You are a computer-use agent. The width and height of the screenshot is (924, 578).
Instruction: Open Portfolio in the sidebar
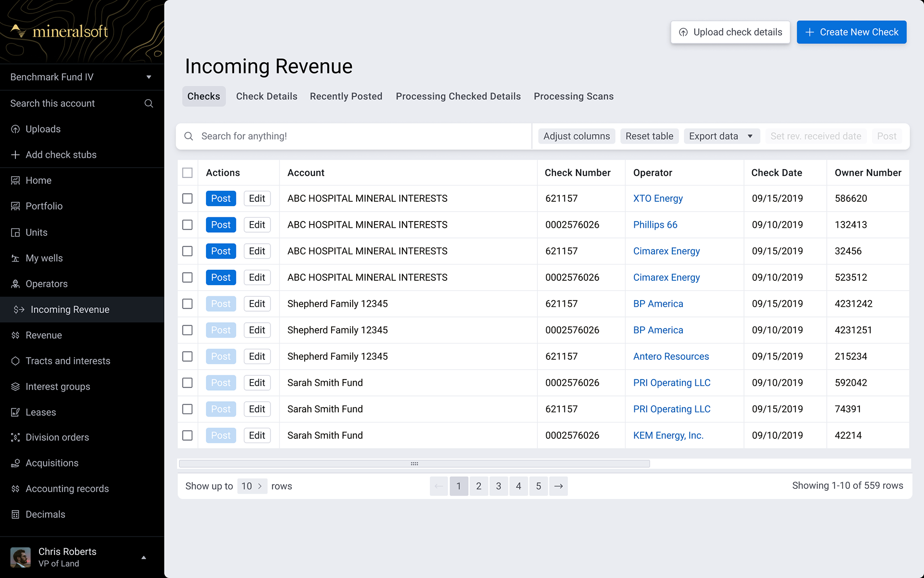44,206
